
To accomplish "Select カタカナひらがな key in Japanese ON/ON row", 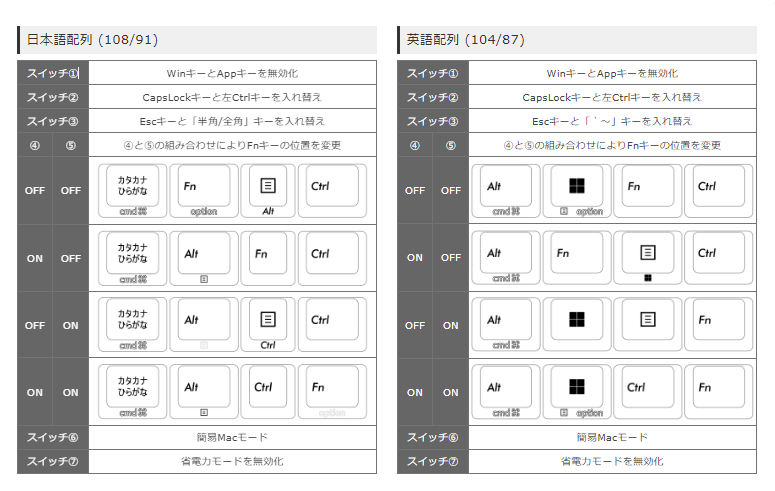I will click(x=132, y=392).
